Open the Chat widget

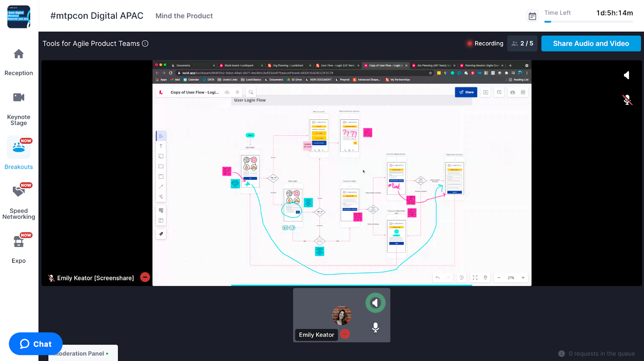tap(36, 344)
